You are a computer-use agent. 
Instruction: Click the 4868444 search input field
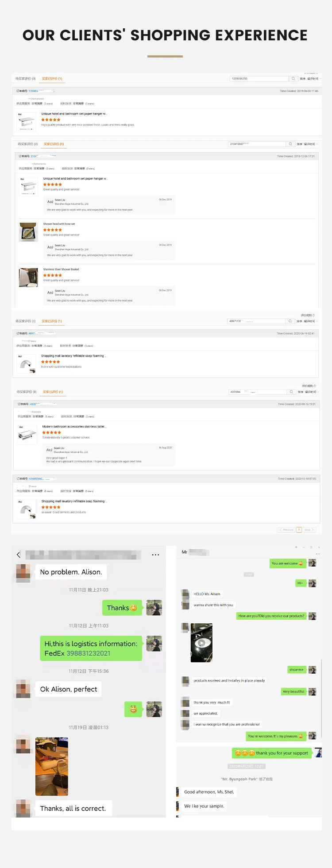tap(258, 392)
